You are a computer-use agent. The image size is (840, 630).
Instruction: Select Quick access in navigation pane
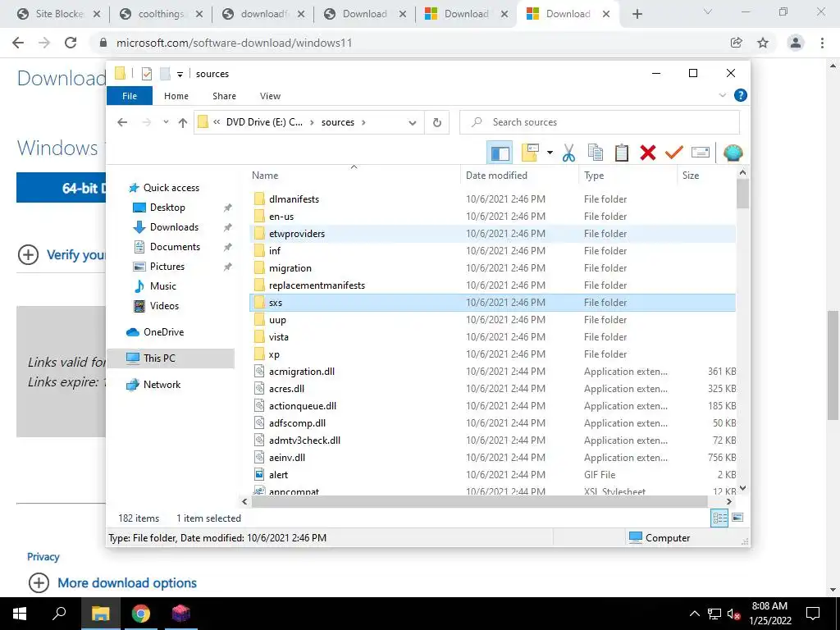(x=171, y=188)
